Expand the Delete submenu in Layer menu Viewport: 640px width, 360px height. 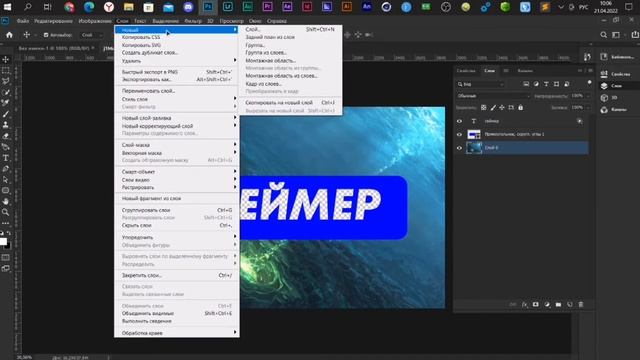pos(177,61)
